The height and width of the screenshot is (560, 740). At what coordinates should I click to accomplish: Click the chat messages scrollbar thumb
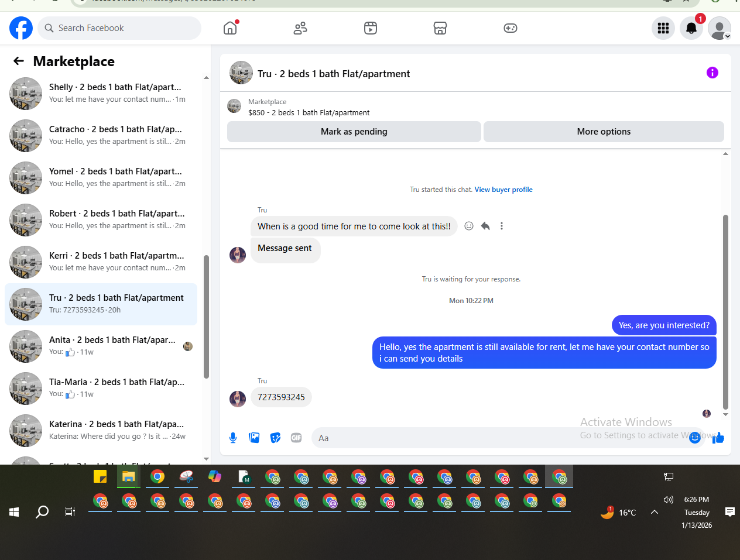click(x=725, y=312)
